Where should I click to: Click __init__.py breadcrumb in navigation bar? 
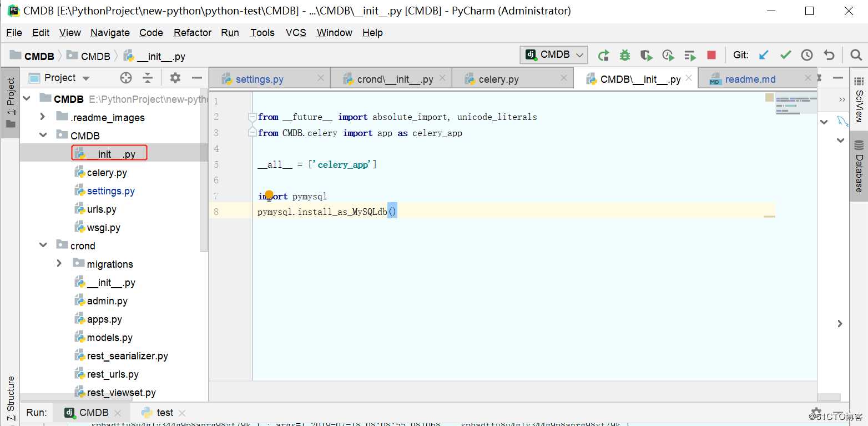(x=155, y=56)
